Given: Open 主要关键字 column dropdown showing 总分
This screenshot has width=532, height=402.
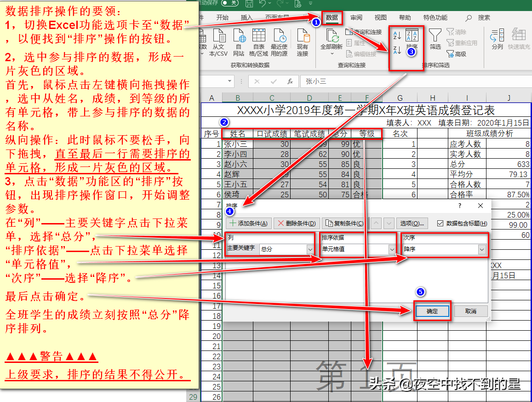Looking at the screenshot, I should 287,249.
